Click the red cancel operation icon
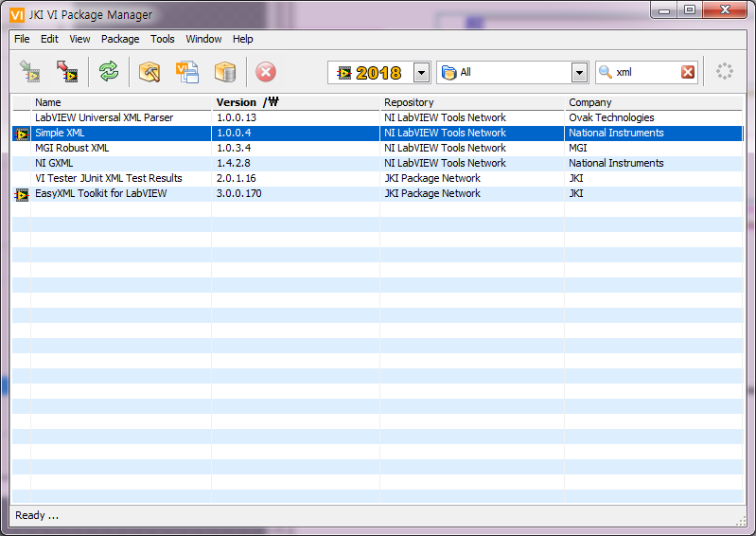 click(x=266, y=72)
